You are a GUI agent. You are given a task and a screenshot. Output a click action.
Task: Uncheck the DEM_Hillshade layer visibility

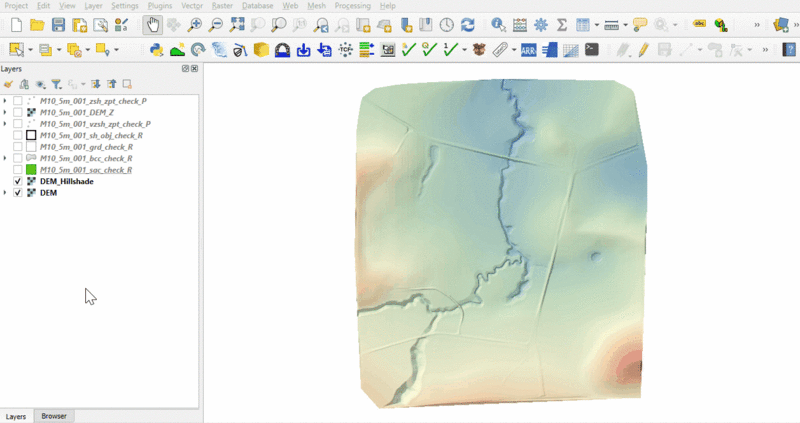coord(18,181)
